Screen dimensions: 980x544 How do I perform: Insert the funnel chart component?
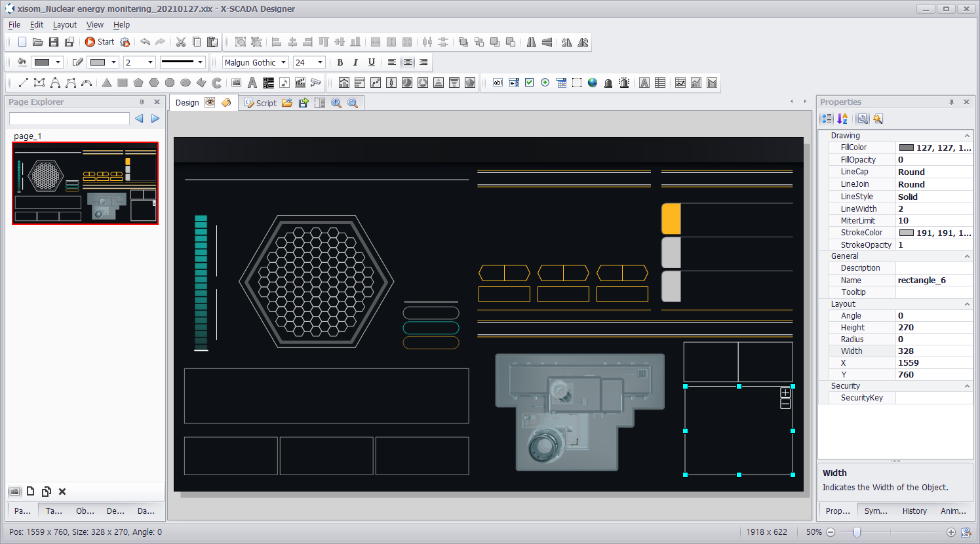coord(454,83)
